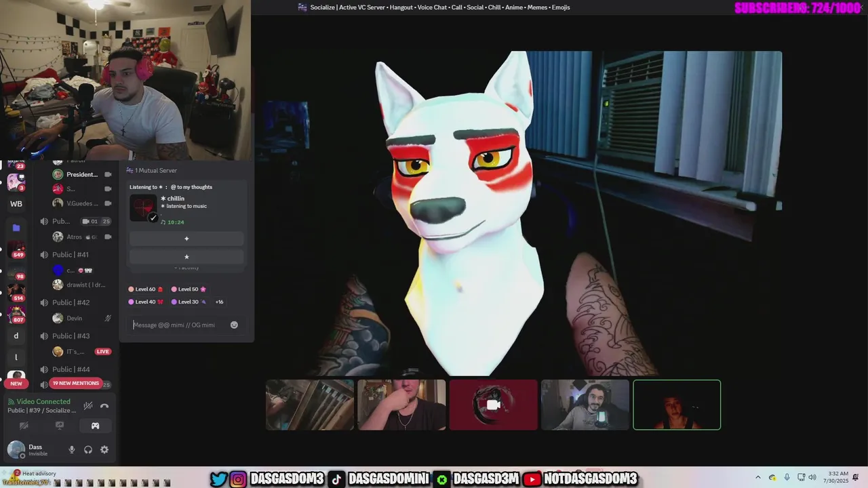Select drawist user in Public #41
This screenshot has height=488, width=868.
[81, 285]
